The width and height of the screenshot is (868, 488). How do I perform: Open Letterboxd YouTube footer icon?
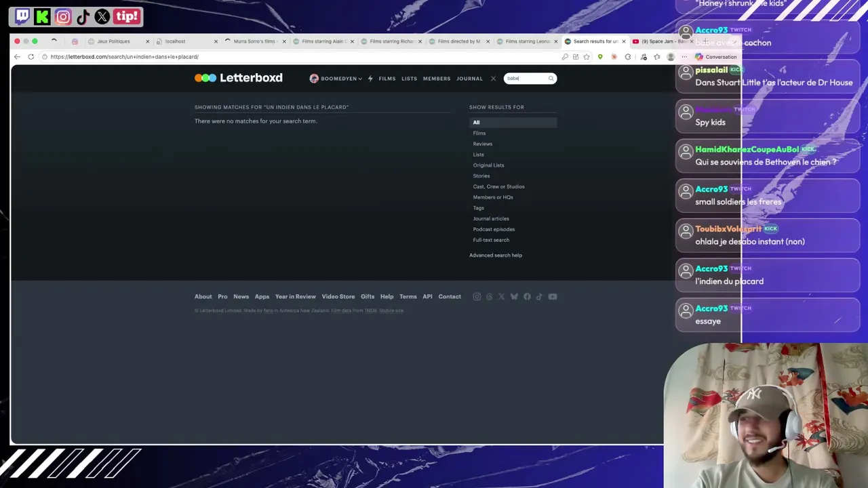coord(553,297)
